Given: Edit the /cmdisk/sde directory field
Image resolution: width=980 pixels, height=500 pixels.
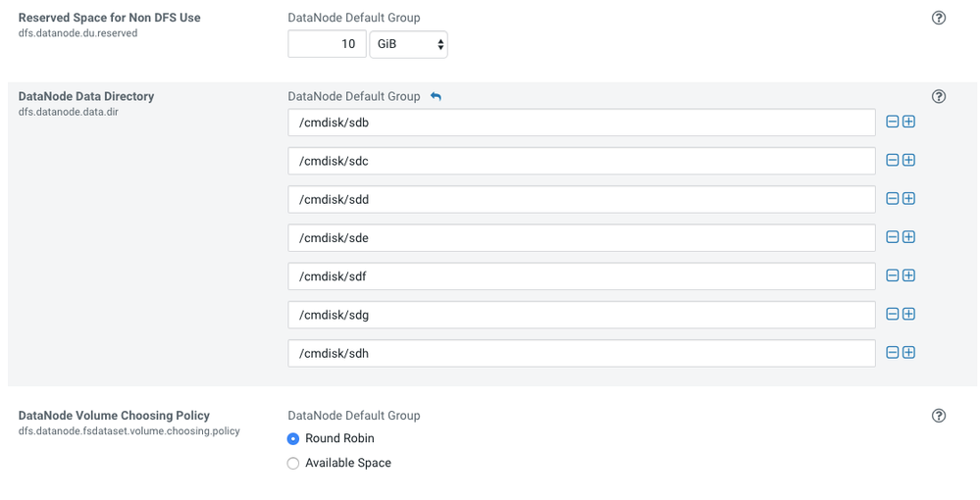Looking at the screenshot, I should (x=582, y=237).
